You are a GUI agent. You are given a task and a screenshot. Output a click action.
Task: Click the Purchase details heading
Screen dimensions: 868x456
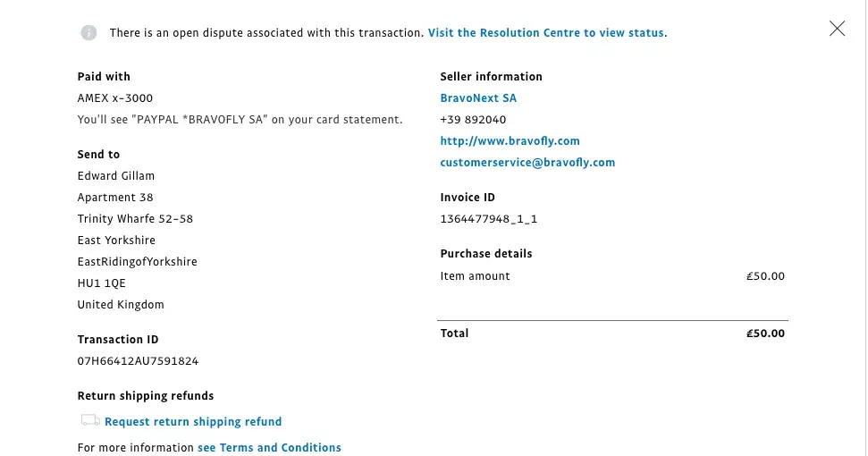[x=485, y=254]
